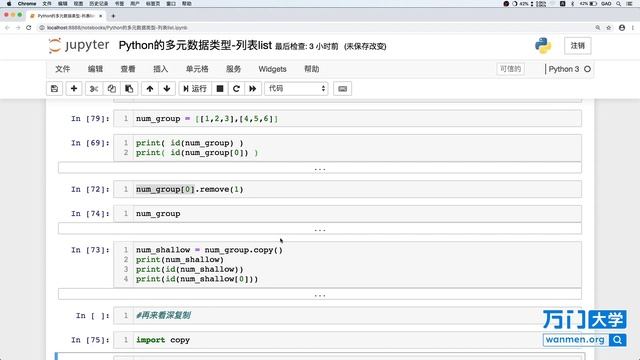Open the Chrome profile account icon

coord(622,28)
